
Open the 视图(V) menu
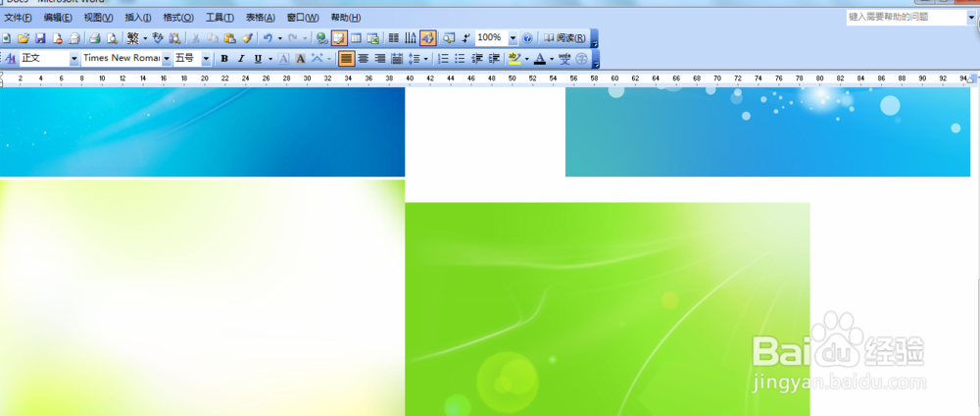point(99,18)
